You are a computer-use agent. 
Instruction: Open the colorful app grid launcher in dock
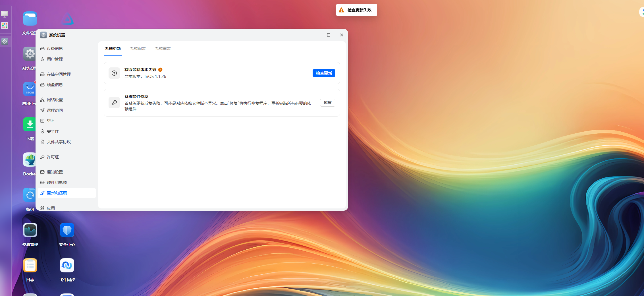[x=5, y=26]
